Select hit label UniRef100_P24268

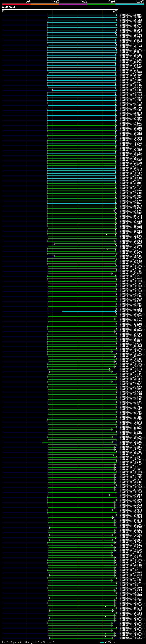point(131,387)
